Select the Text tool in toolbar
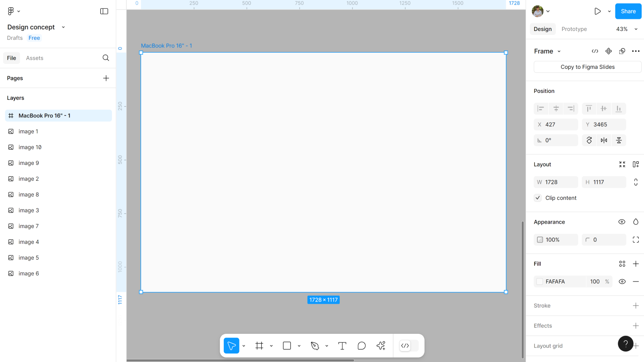Screen dimensions: 644x362 tap(342, 346)
